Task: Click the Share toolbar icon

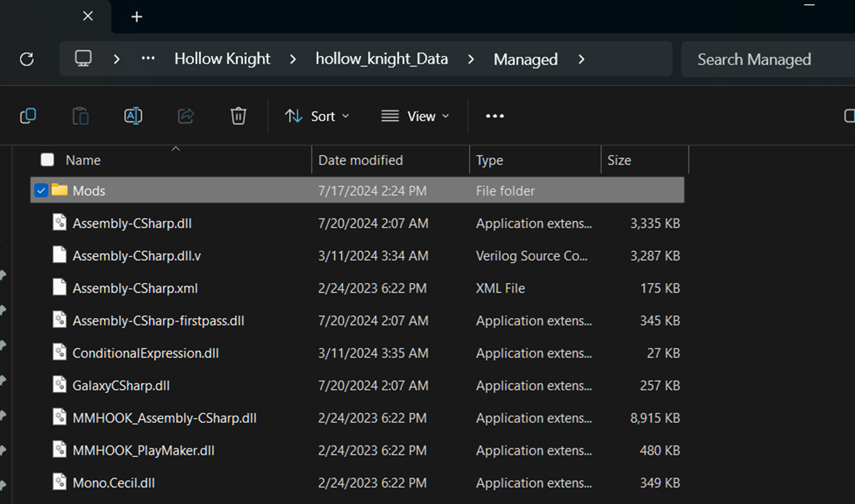Action: pos(186,116)
